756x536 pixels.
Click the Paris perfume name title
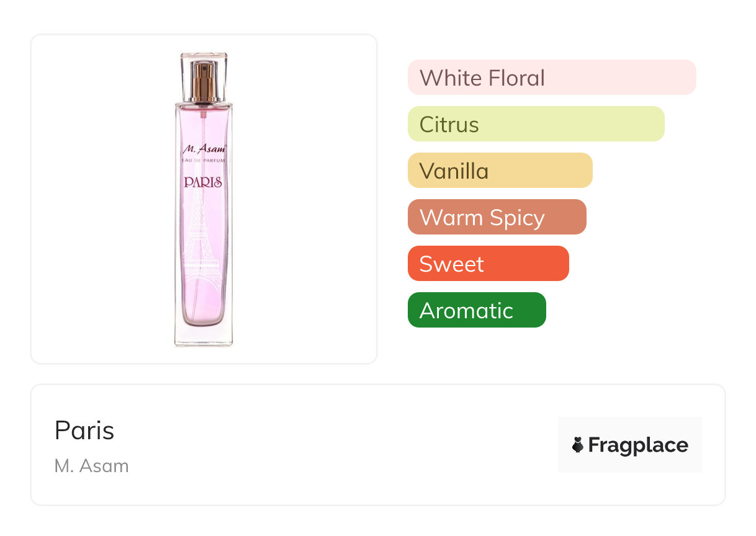[x=84, y=430]
